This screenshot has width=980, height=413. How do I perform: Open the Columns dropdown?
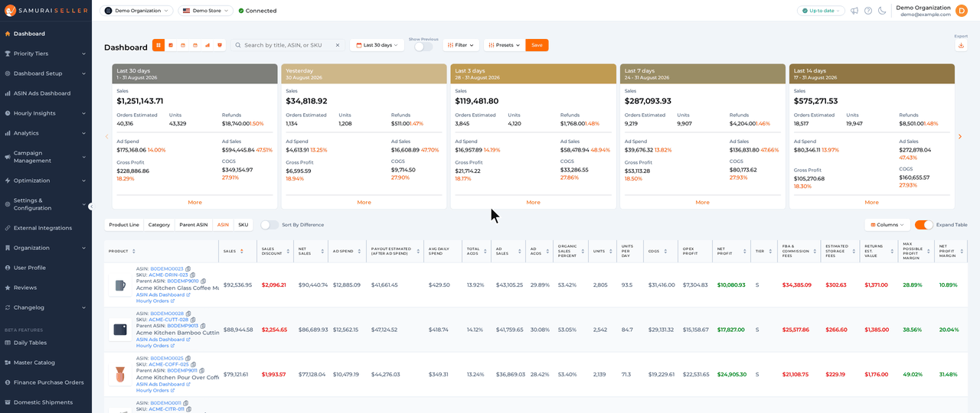887,225
